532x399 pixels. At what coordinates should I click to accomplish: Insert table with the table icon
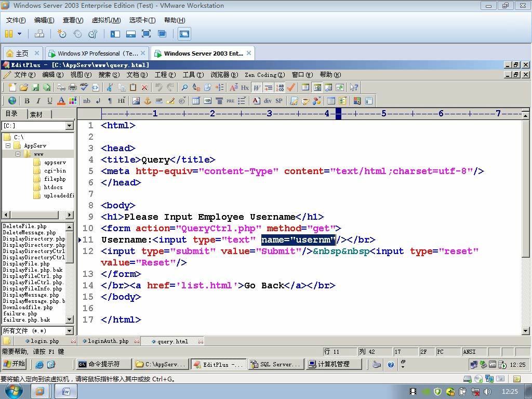(196, 101)
